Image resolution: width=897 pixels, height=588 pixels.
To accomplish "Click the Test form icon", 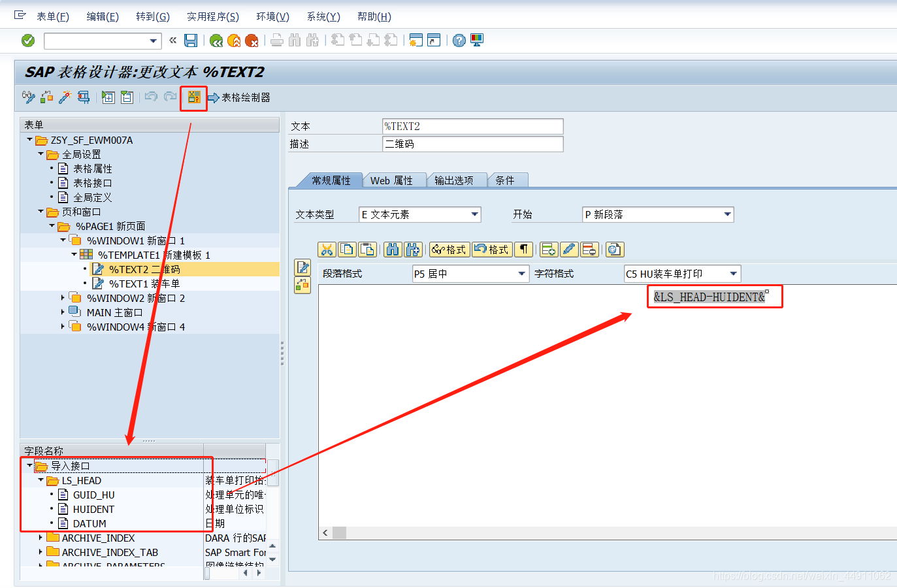I will coord(84,97).
